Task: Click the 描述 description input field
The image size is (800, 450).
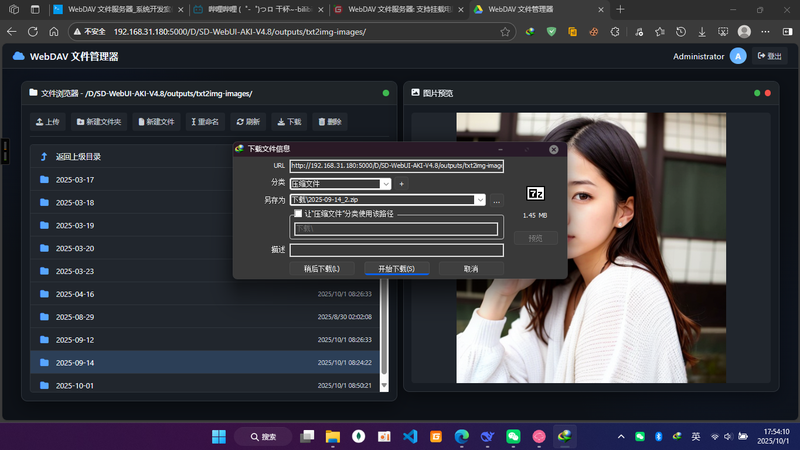Action: tap(396, 250)
